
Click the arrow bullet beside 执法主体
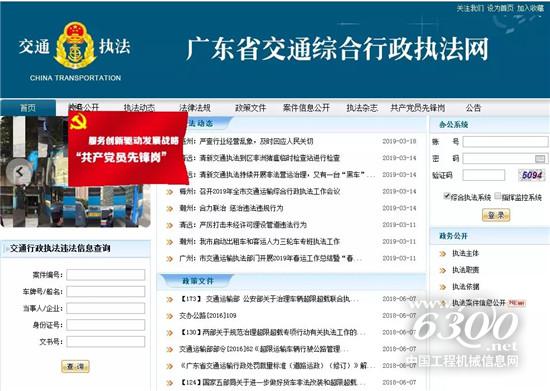443,254
